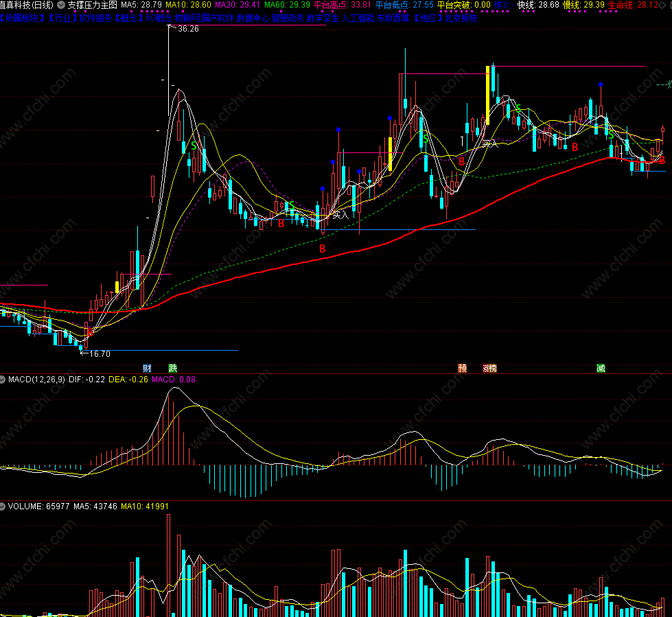The width and height of the screenshot is (672, 617).
Task: Click the 平台高点: 33.81 value
Action: [x=343, y=5]
